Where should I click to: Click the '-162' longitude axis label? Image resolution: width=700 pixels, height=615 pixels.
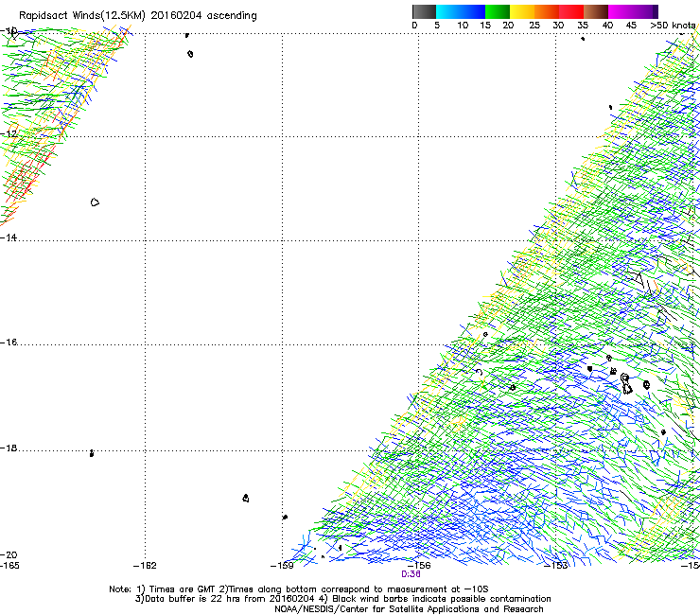(x=145, y=566)
